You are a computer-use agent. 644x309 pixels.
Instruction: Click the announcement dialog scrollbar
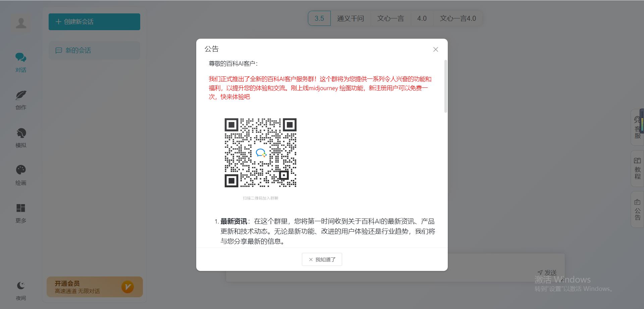(446, 86)
